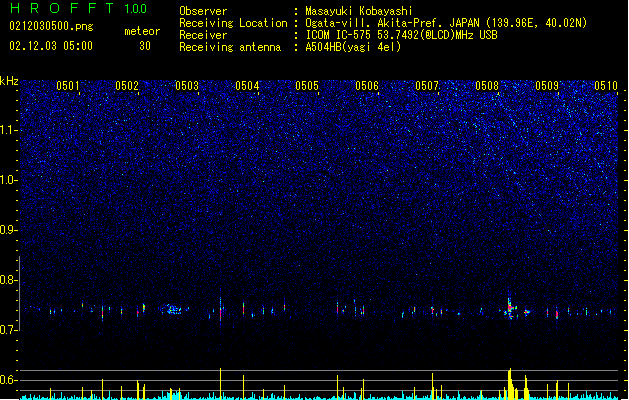Click the Ogata-vill. Akita-Pref. JAPAN location text
This screenshot has width=629, height=400.
click(x=446, y=23)
